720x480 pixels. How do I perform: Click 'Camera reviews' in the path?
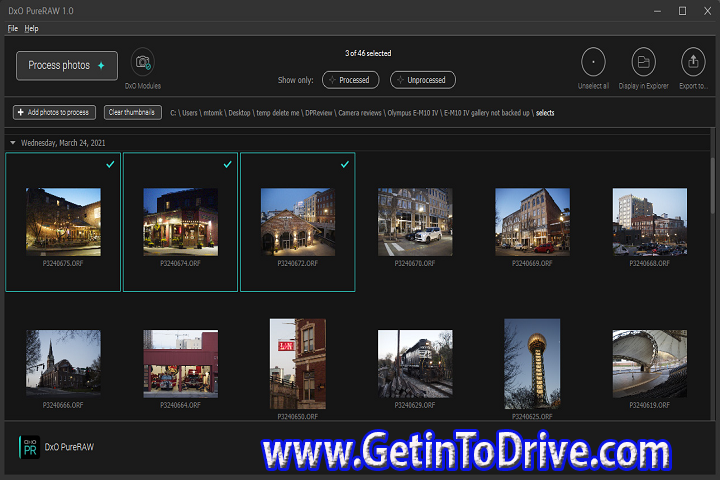360,113
